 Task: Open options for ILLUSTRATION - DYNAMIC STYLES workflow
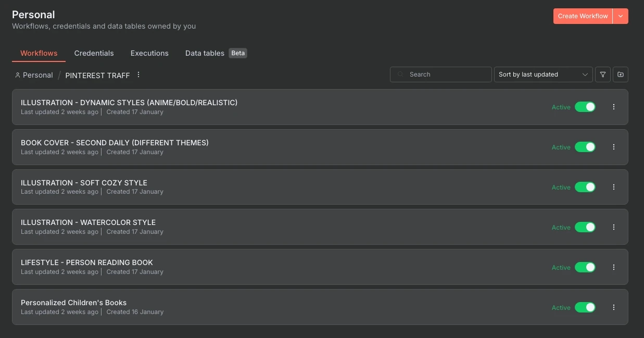point(614,107)
